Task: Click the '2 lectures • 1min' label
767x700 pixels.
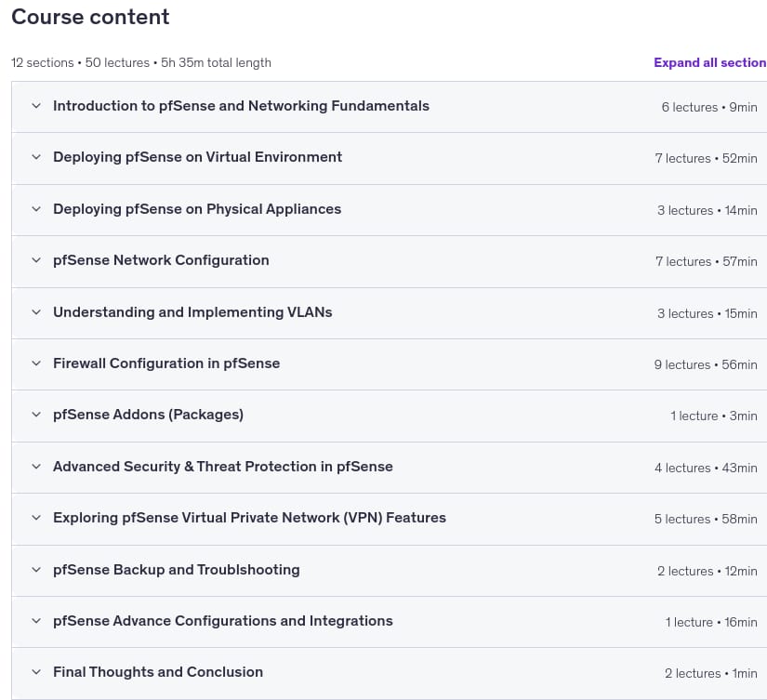Action: click(711, 674)
